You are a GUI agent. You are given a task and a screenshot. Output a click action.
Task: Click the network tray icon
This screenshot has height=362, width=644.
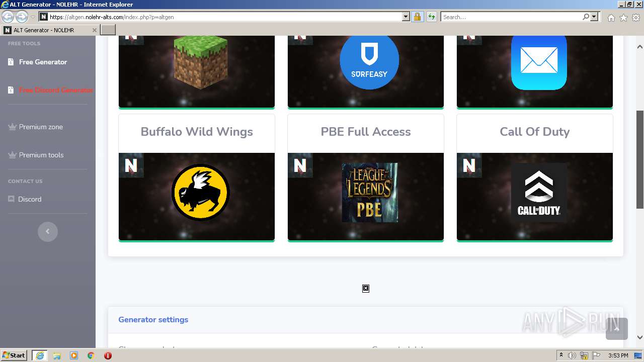[584, 355]
